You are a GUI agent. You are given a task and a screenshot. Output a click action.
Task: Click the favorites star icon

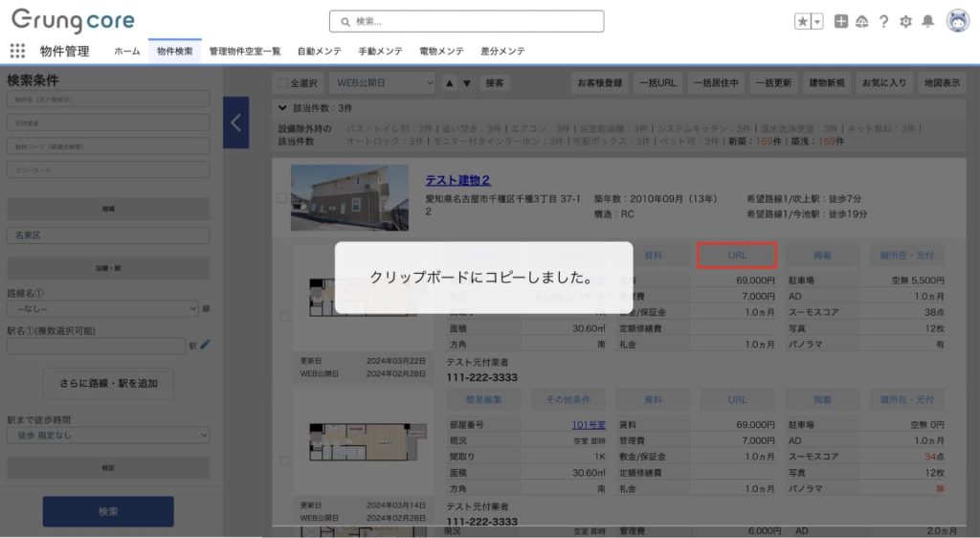point(803,21)
